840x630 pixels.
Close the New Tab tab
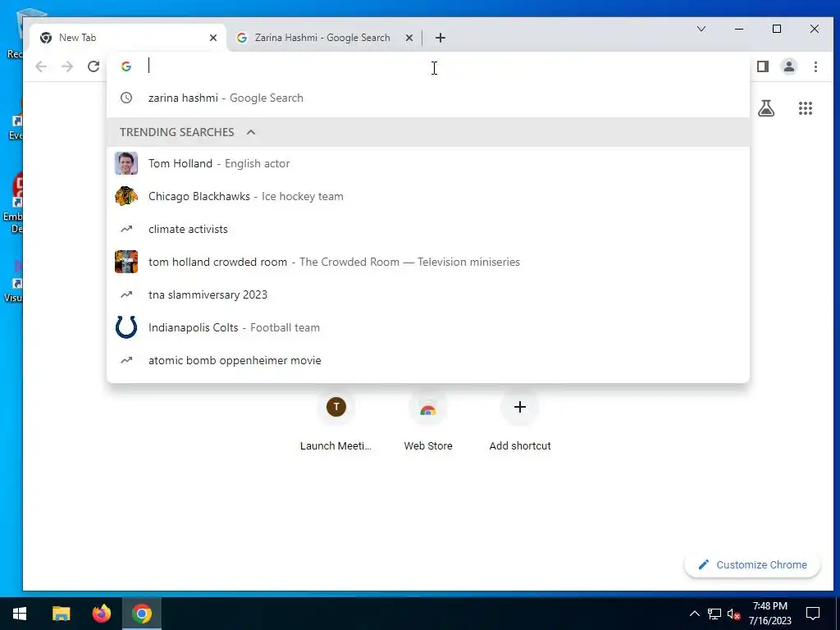tap(213, 38)
